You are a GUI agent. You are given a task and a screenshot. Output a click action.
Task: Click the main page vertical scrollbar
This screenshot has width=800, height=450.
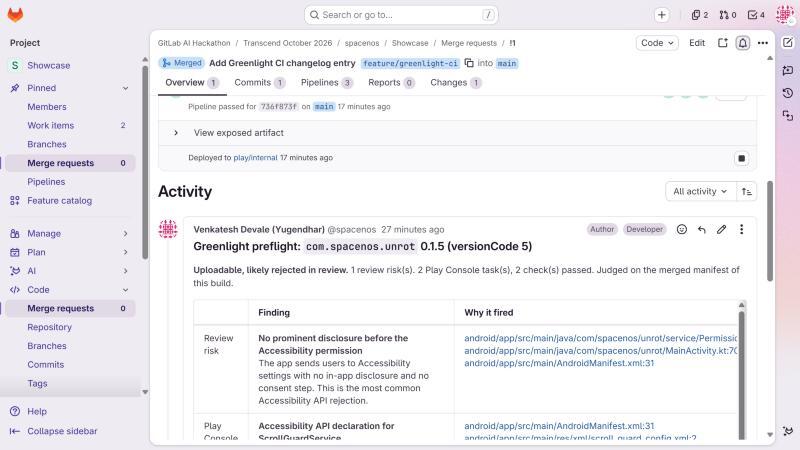(x=770, y=231)
